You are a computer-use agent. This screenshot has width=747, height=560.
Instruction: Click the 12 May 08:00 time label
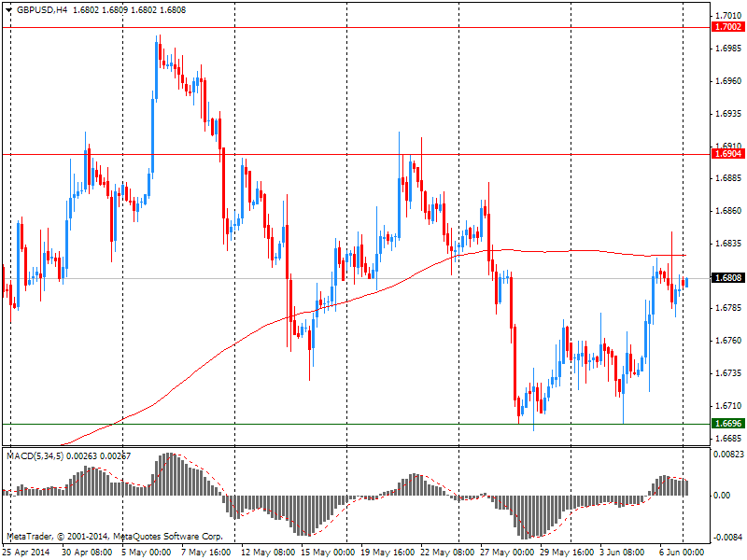(x=268, y=553)
